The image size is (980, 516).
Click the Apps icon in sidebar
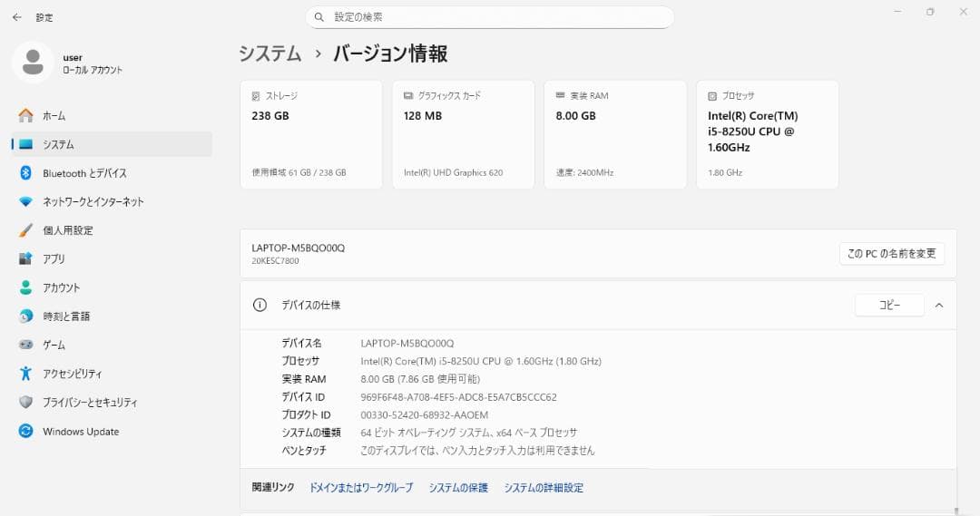point(25,258)
